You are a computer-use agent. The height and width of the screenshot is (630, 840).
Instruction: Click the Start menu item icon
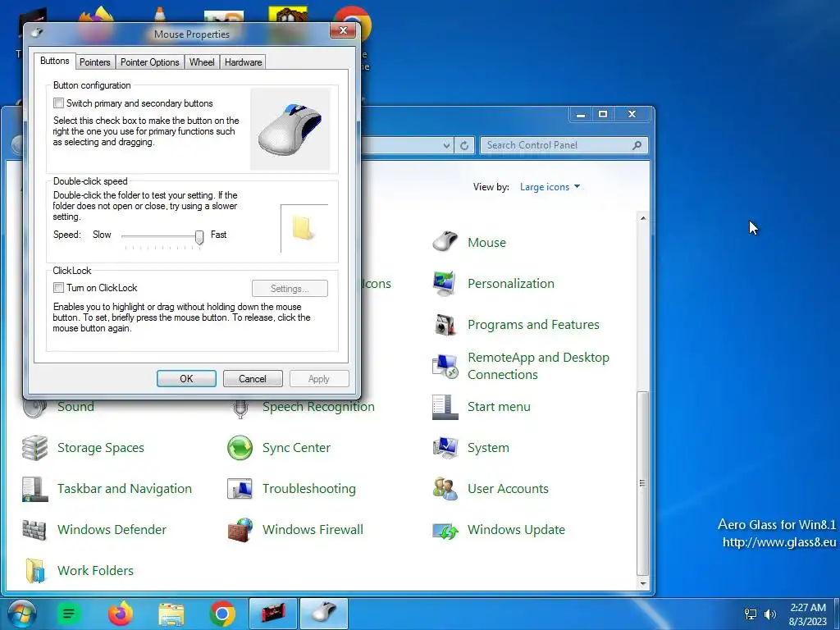pyautogui.click(x=445, y=407)
